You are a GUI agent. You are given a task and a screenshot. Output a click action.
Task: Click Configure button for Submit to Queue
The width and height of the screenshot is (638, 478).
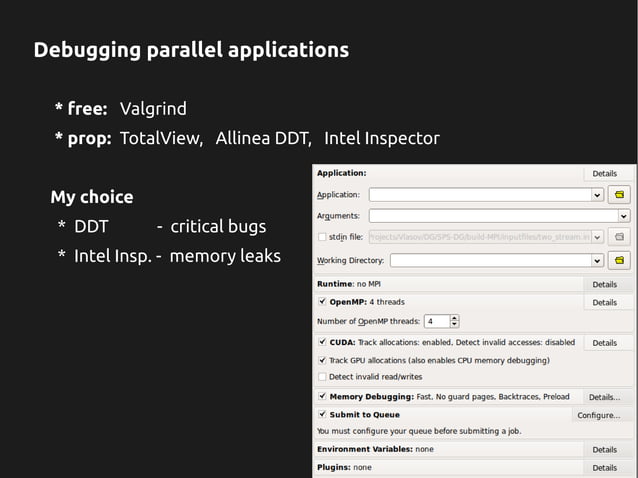(x=598, y=415)
